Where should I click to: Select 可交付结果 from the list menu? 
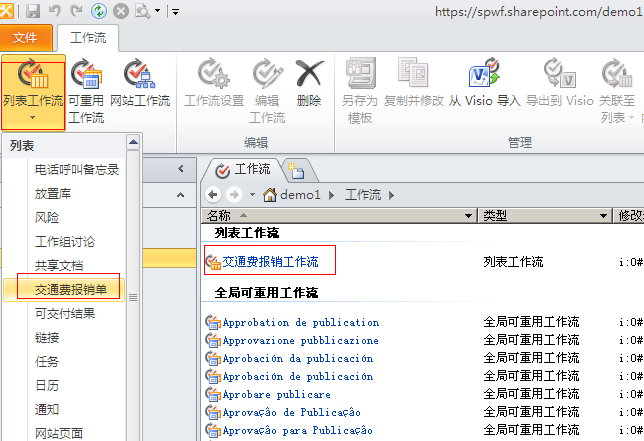(64, 314)
